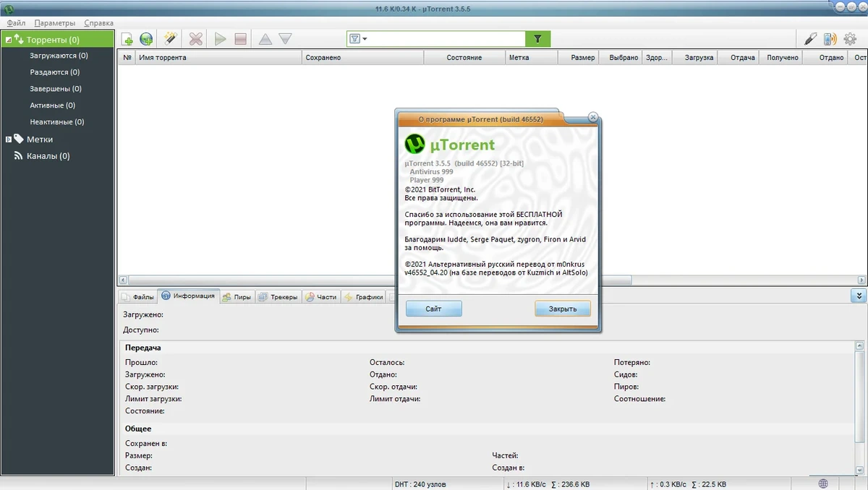Switch to the Пиры tab

pos(237,297)
